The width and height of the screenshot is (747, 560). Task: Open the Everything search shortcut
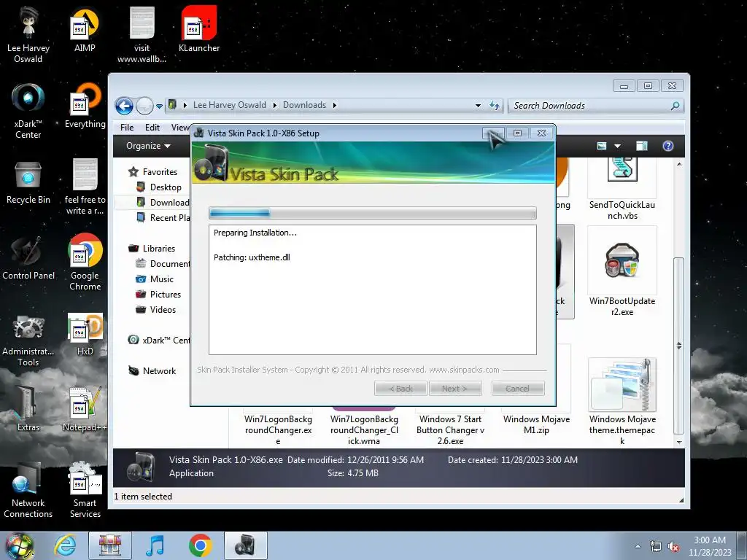click(x=85, y=106)
